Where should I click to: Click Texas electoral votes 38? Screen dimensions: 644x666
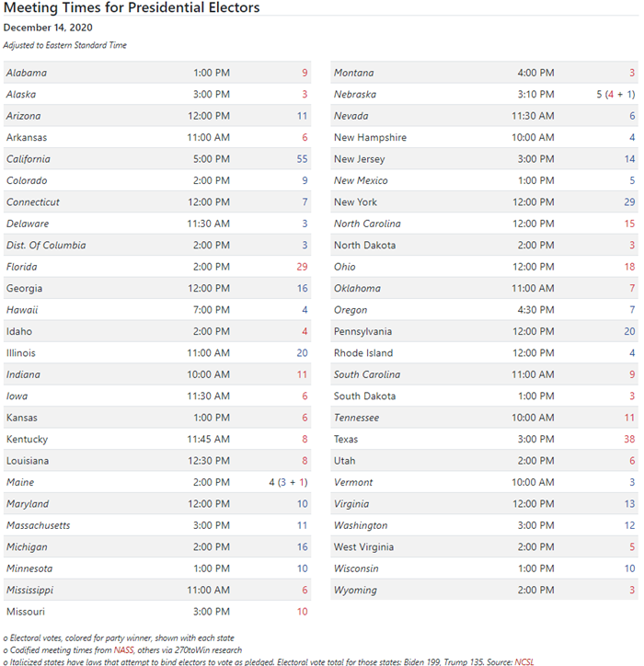[x=629, y=439]
